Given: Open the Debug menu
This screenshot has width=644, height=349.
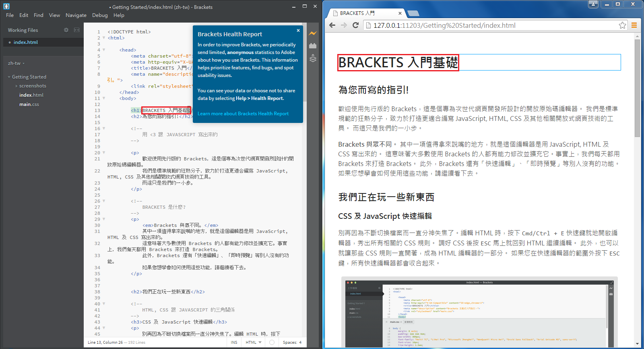Looking at the screenshot, I should point(100,15).
